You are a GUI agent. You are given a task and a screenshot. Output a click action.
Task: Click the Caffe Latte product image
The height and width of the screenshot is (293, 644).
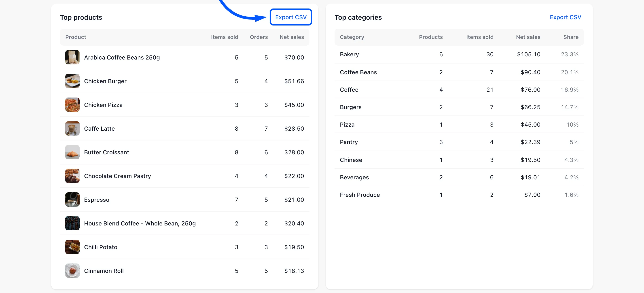click(72, 129)
